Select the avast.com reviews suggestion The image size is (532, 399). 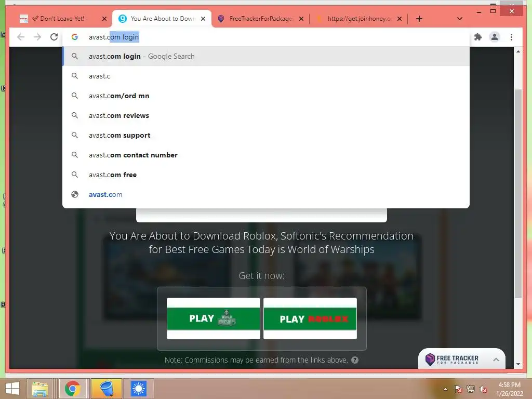(266, 115)
